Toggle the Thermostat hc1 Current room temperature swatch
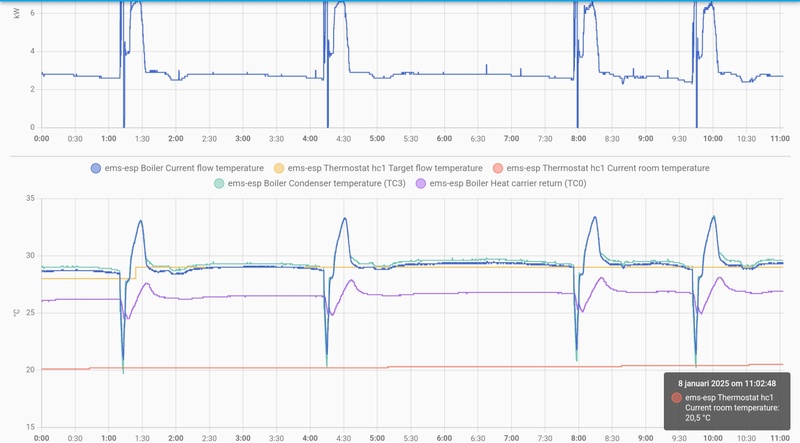 pyautogui.click(x=498, y=168)
